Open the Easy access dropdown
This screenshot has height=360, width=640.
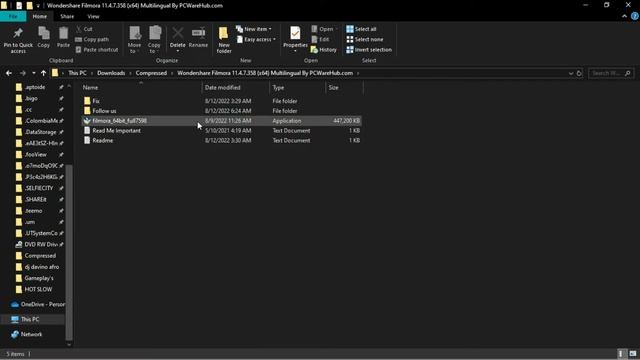click(256, 39)
